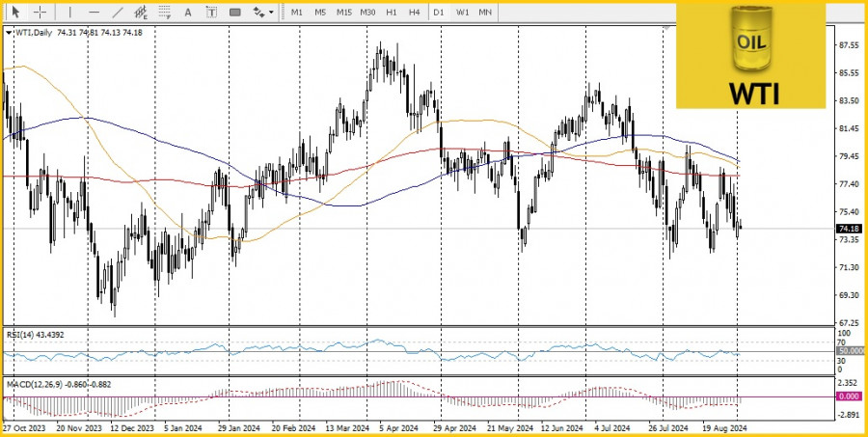
Task: Select the cursor arrow tool
Action: pos(14,13)
